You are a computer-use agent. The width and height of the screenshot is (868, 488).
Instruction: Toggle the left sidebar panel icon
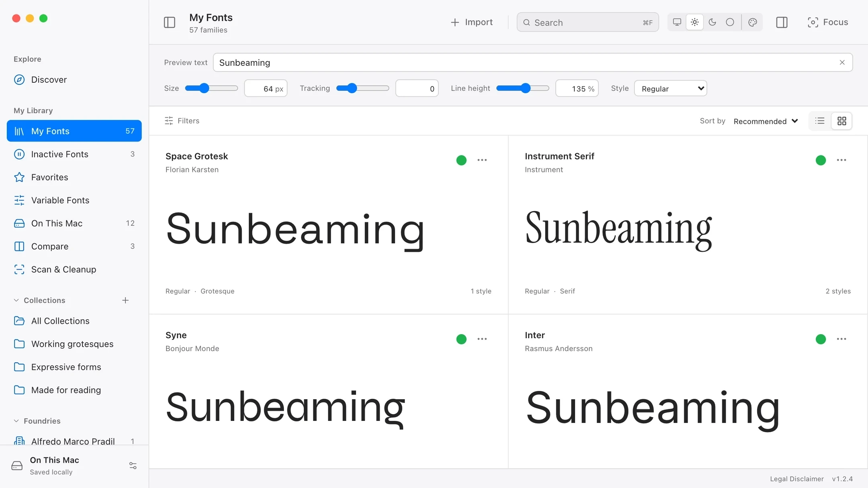pos(170,22)
